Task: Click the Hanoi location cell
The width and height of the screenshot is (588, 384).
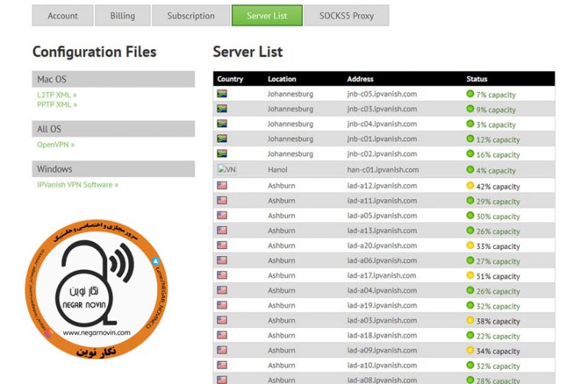Action: coord(277,169)
